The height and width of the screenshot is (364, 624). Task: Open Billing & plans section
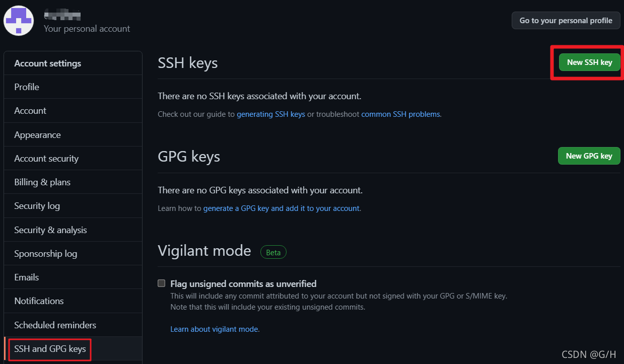(x=42, y=182)
